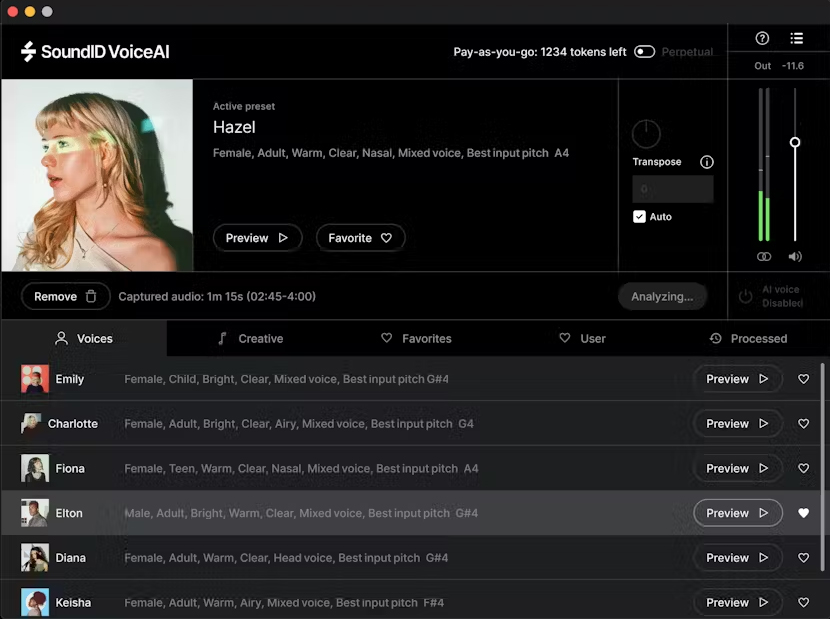830x619 pixels.
Task: Preview Fiona's voice
Action: point(738,468)
